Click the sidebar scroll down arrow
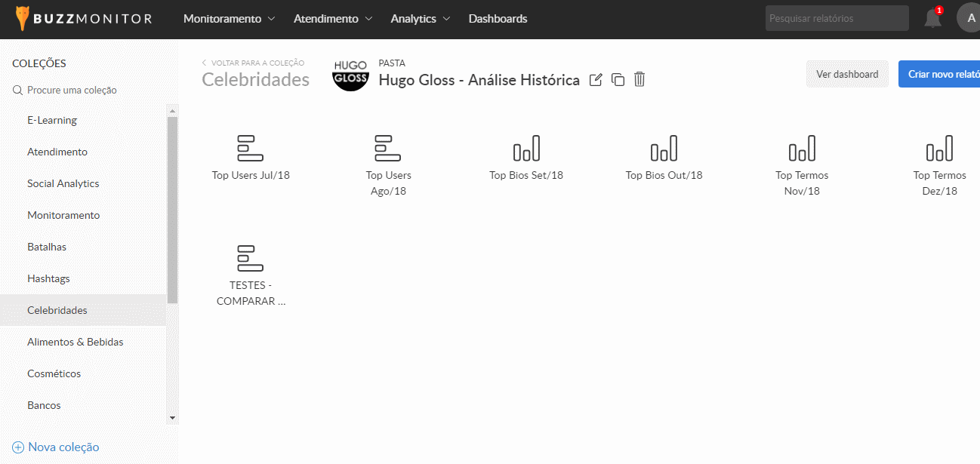Viewport: 980px width, 464px height. (172, 417)
